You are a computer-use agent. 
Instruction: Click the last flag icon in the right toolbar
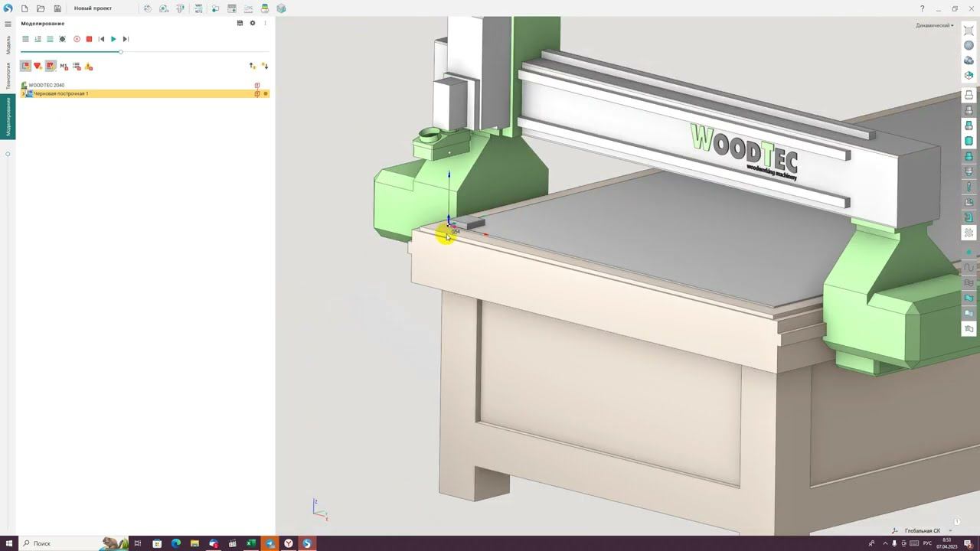pyautogui.click(x=969, y=329)
